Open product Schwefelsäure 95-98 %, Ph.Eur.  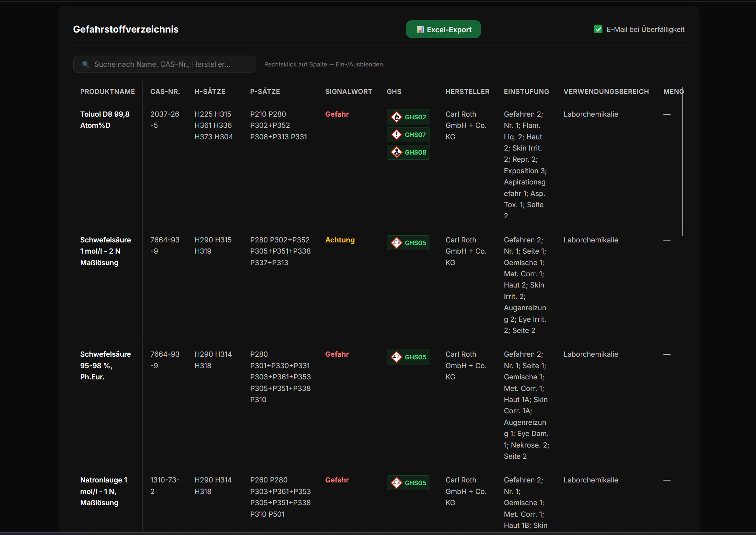point(105,365)
